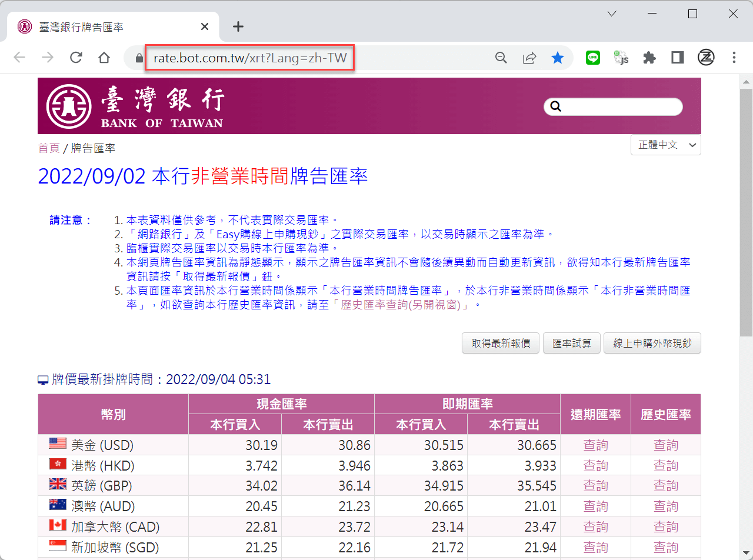
Task: Click the Hong Kong flag icon
Action: (x=58, y=464)
